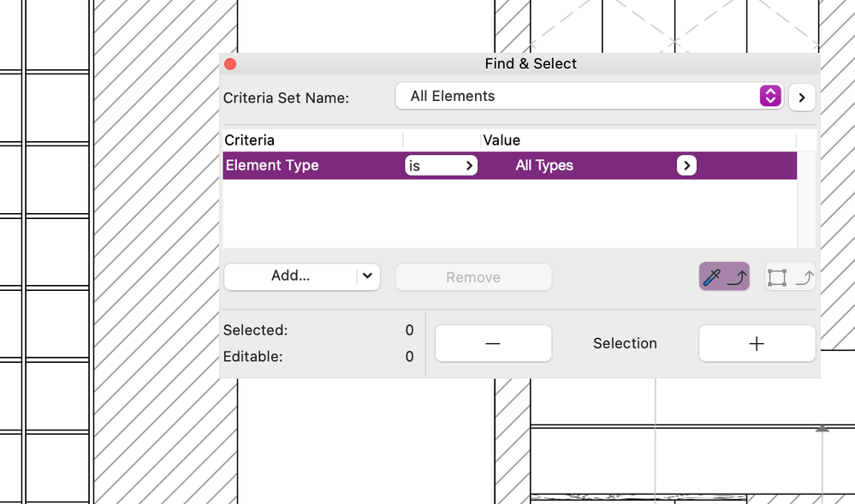Open the All Elements criteria set dropdown
Viewport: 855px width, 504px height.
(x=770, y=96)
